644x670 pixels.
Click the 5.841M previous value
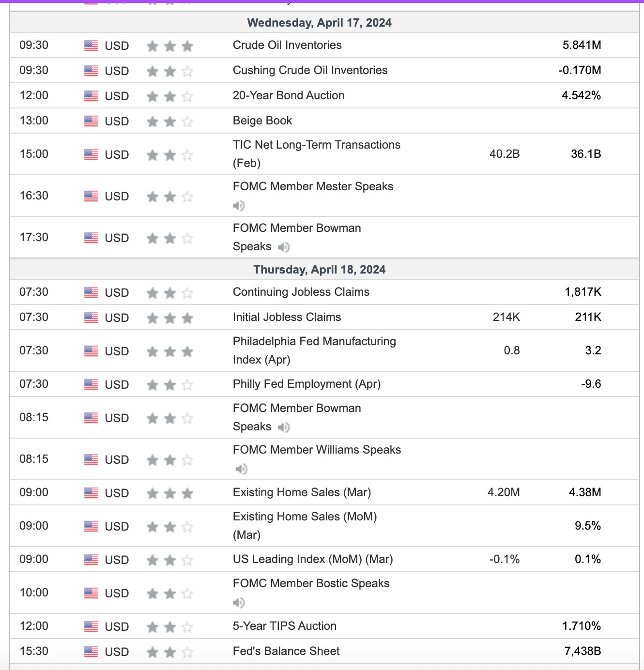point(582,45)
